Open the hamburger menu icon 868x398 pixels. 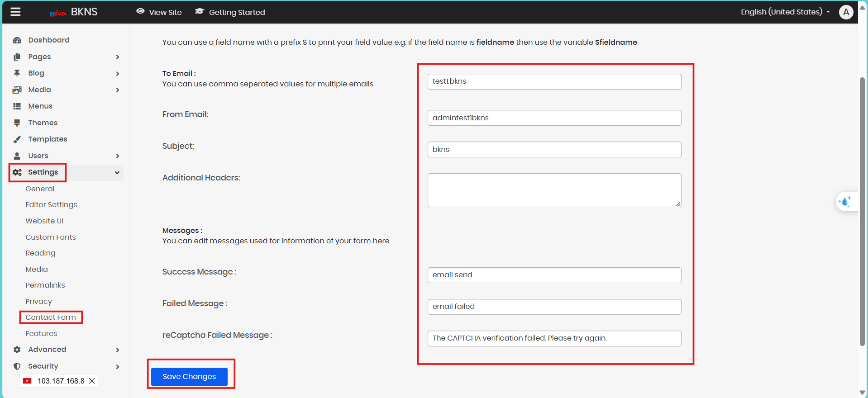(16, 12)
